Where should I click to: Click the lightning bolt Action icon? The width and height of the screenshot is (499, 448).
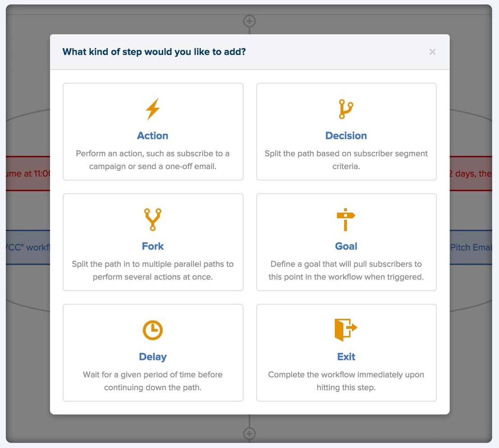[152, 110]
